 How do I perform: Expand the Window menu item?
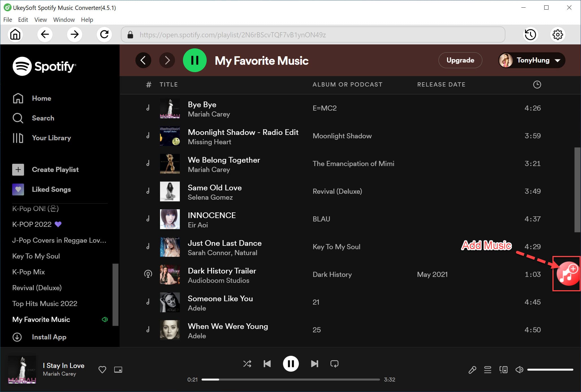pyautogui.click(x=62, y=20)
